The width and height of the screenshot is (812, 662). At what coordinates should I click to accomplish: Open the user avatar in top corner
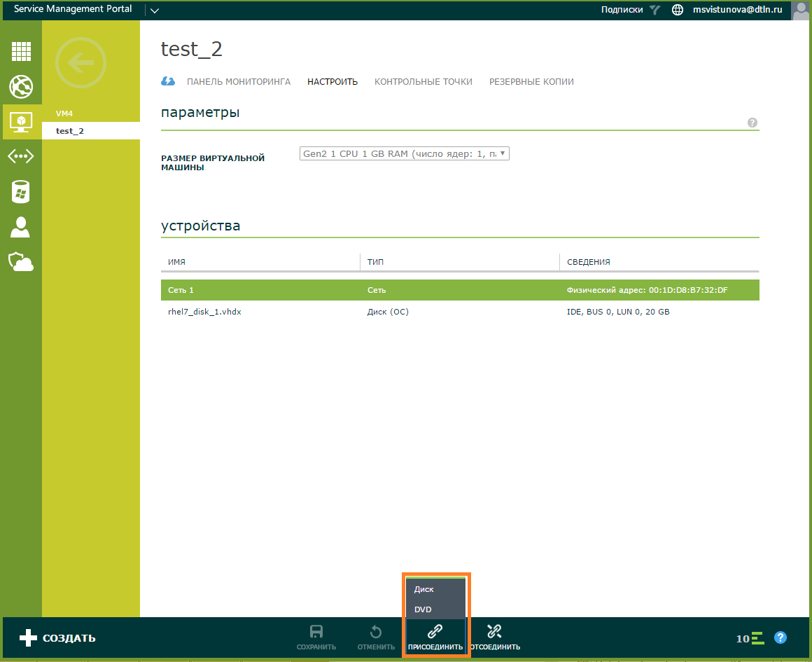(x=800, y=11)
